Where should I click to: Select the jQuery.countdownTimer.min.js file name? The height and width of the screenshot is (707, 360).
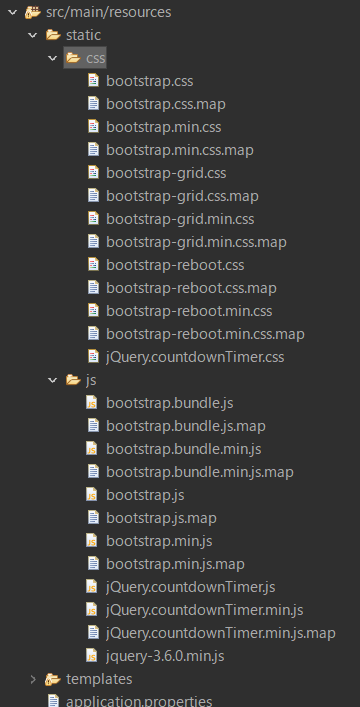click(x=205, y=610)
